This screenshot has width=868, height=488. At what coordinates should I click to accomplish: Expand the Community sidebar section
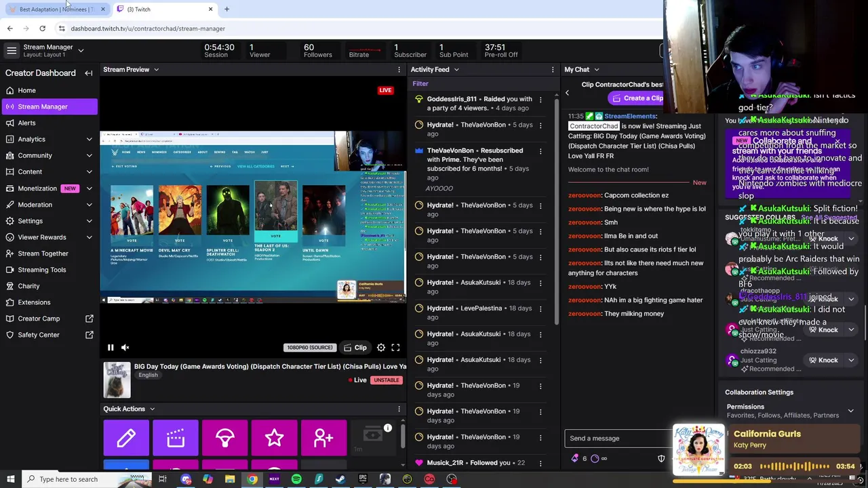[x=89, y=155]
